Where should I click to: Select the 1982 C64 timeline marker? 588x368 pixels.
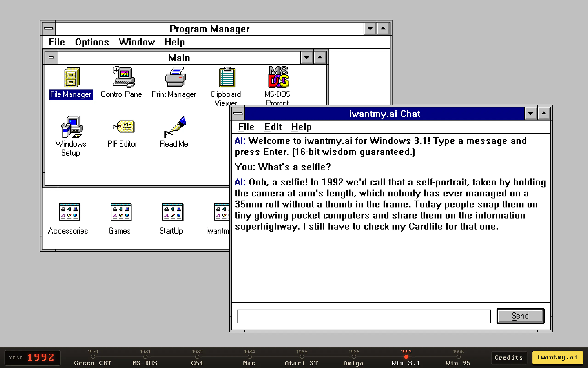[x=197, y=358]
